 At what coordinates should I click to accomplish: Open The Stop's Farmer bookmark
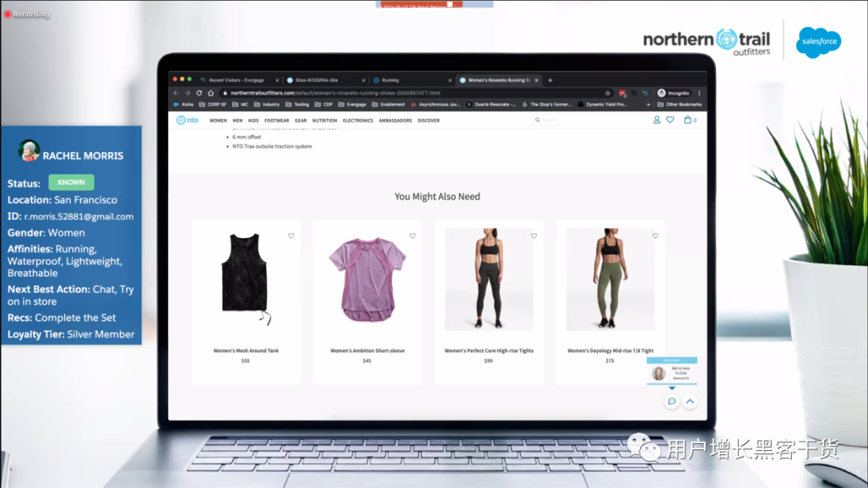(547, 105)
